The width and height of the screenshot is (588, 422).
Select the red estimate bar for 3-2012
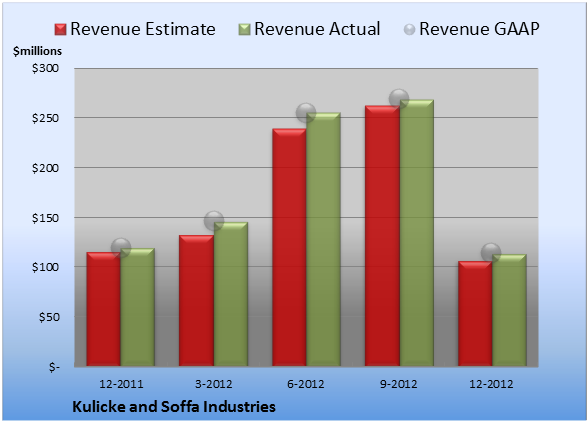(x=196, y=300)
